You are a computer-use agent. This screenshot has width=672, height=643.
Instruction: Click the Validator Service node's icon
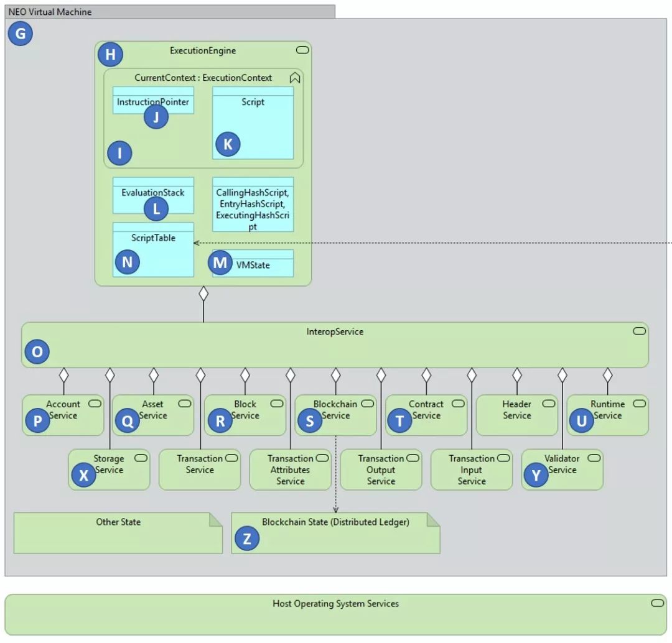(x=594, y=458)
